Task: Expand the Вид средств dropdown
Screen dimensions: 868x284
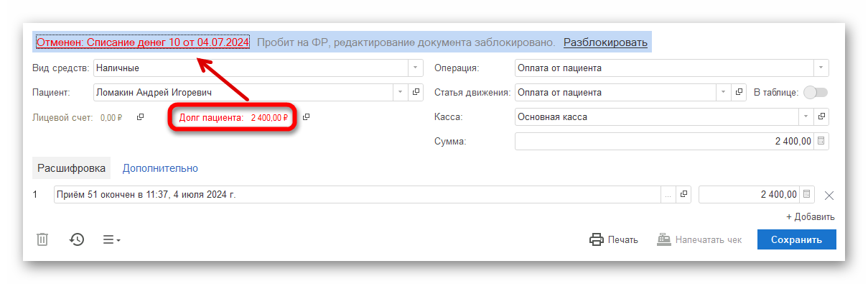Action: (415, 68)
